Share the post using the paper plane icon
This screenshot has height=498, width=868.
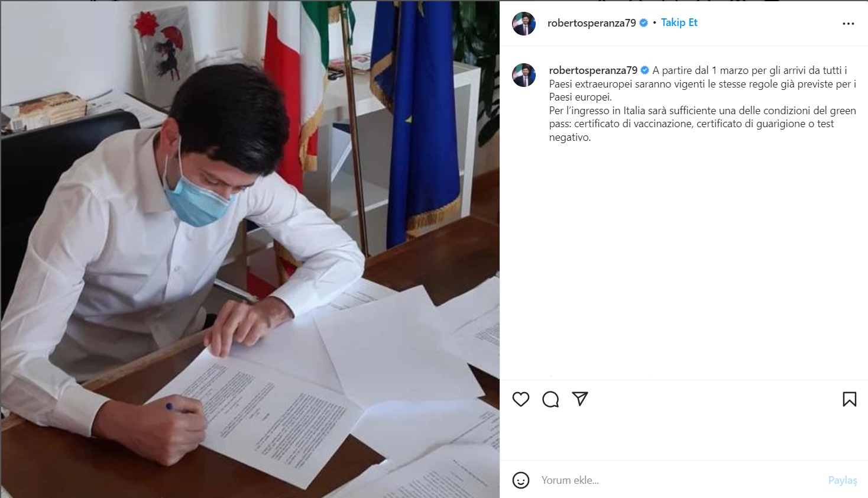[x=580, y=399]
